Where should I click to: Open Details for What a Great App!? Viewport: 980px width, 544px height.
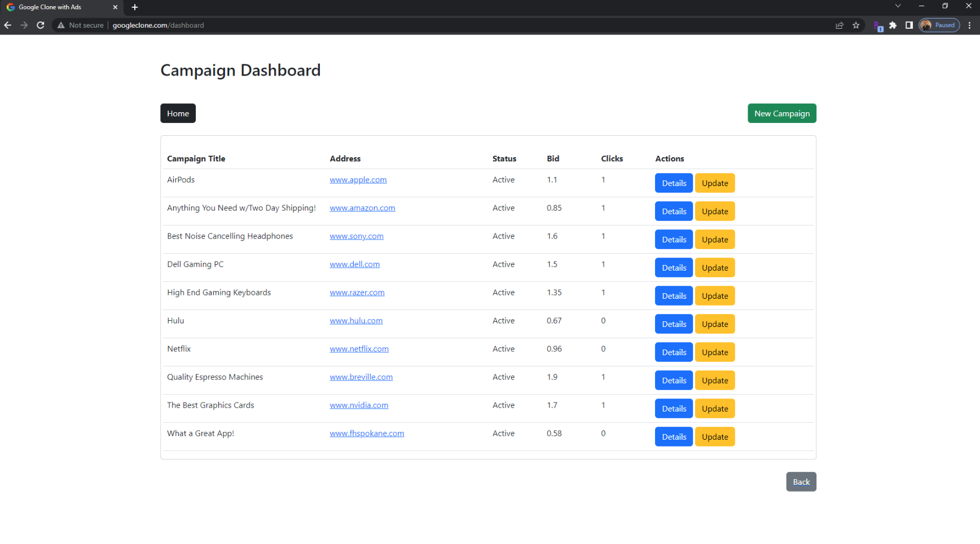(x=674, y=437)
